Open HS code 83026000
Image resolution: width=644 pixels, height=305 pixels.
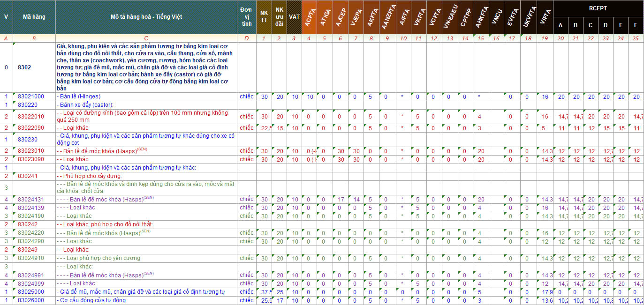click(31, 300)
